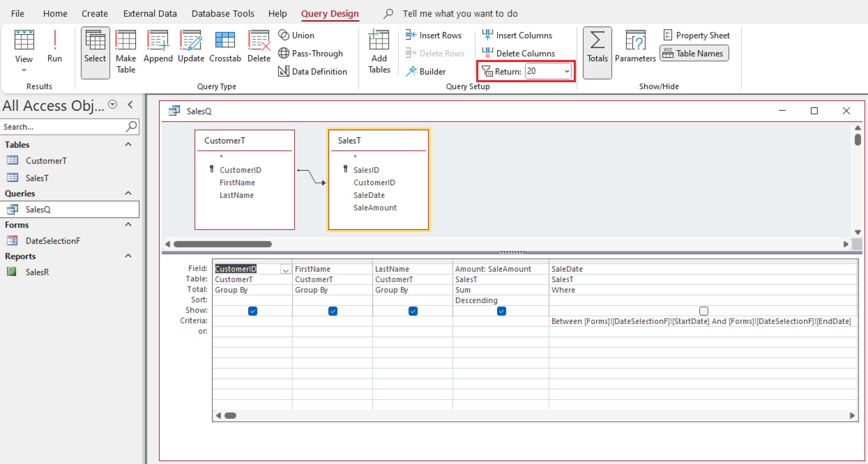Screen dimensions: 868x464
Task: Switch to the Database Tools ribbon tab
Action: pos(223,13)
